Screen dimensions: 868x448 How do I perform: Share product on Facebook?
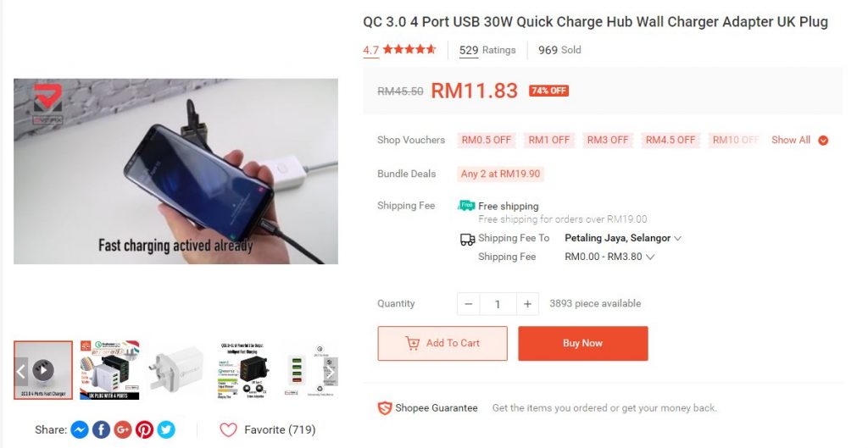pyautogui.click(x=102, y=429)
